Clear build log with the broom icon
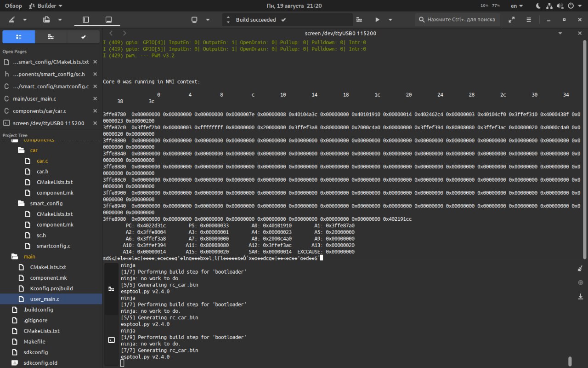The width and height of the screenshot is (588, 368). pos(580,269)
